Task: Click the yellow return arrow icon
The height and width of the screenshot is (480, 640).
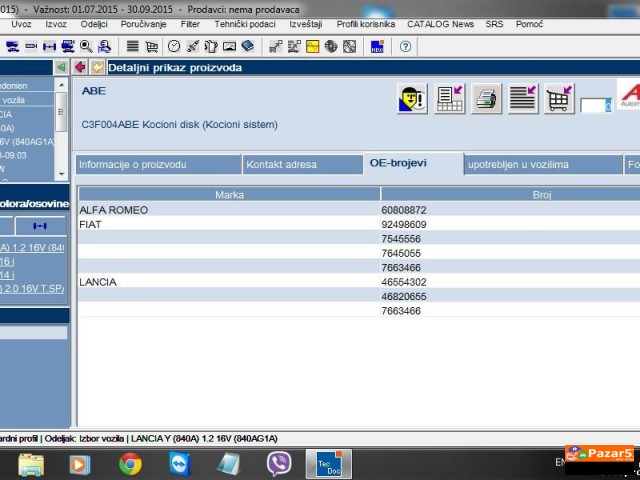Action: tap(98, 67)
